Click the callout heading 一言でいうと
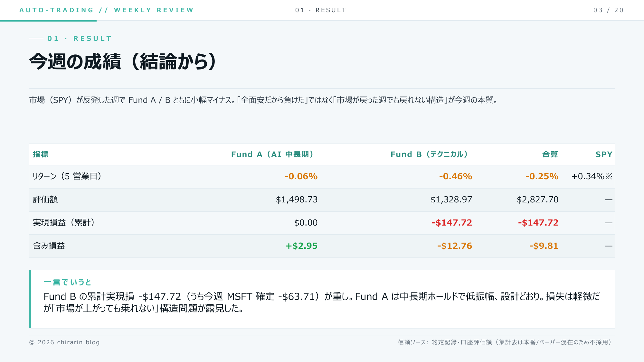This screenshot has width=644, height=362. [x=68, y=282]
